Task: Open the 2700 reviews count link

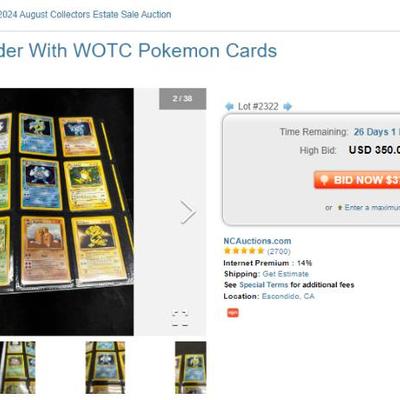Action: pyautogui.click(x=279, y=251)
